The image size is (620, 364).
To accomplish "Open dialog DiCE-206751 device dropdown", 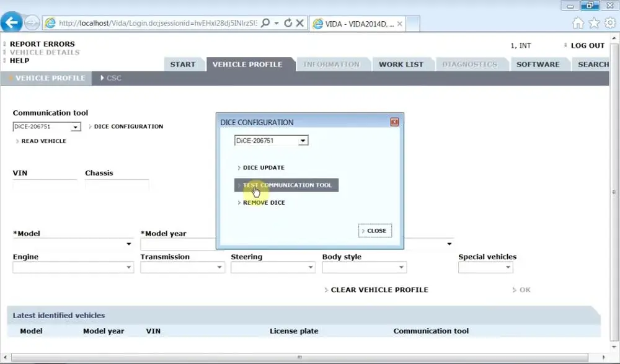I will 272,141.
